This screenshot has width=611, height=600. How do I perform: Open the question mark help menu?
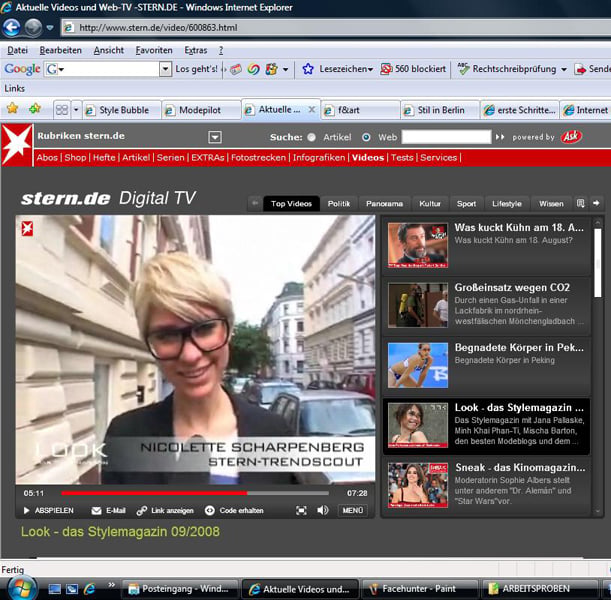pos(221,50)
